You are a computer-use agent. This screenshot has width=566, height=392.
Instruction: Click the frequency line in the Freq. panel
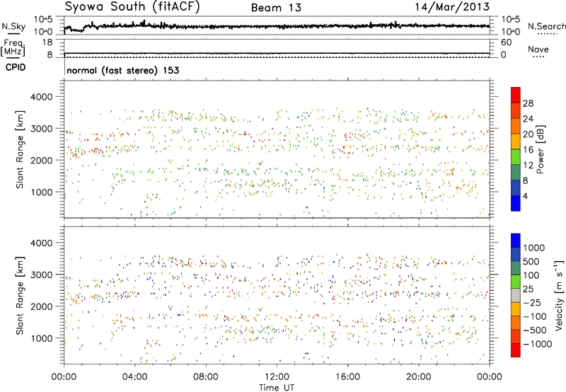(x=277, y=53)
